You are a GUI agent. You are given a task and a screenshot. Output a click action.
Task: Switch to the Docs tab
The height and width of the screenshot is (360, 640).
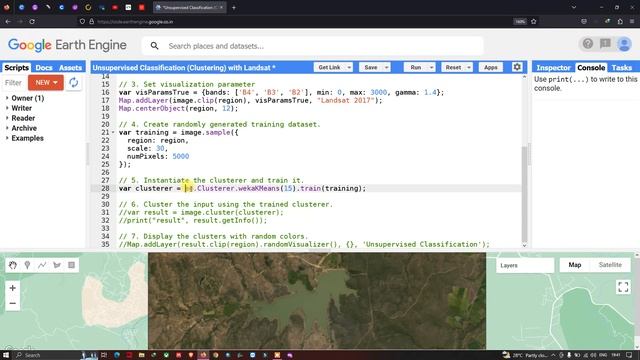click(44, 68)
